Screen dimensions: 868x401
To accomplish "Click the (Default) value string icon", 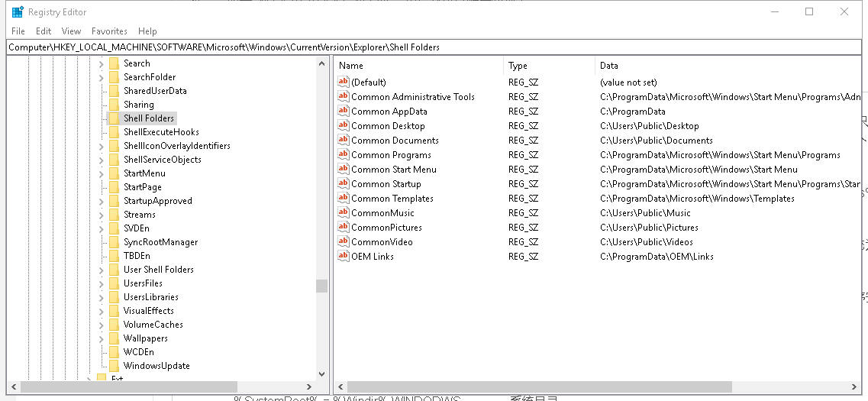I will [x=344, y=82].
